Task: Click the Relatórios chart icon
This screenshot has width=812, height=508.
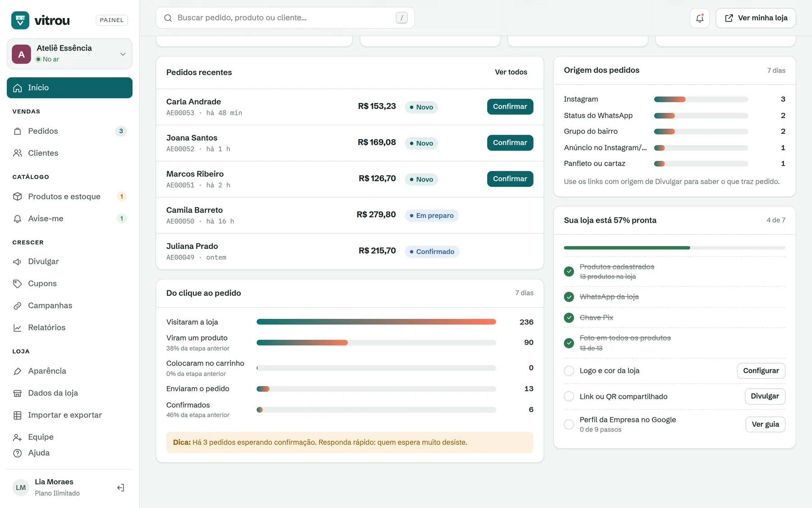Action: (x=18, y=328)
